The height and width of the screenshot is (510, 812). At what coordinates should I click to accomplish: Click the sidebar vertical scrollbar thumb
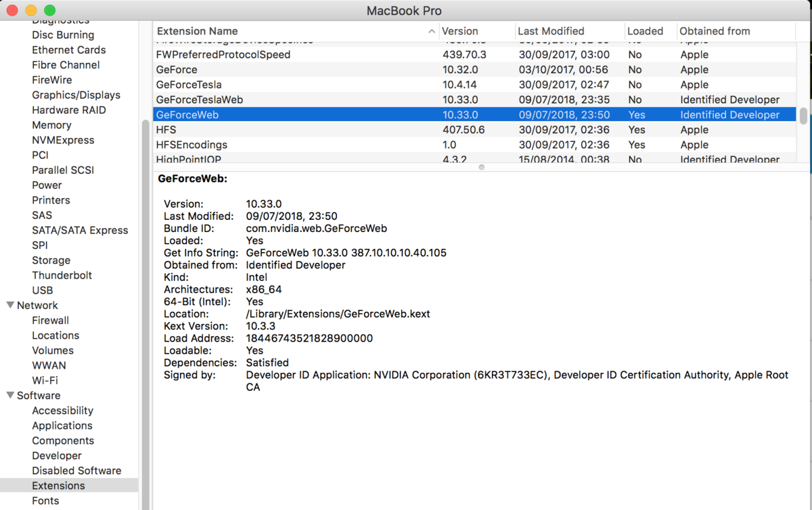click(144, 315)
